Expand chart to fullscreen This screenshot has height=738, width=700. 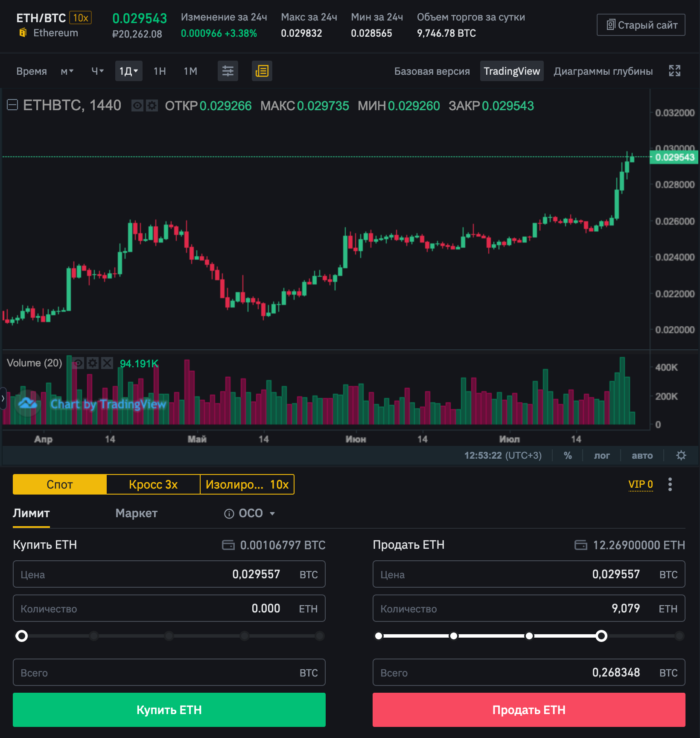click(674, 71)
